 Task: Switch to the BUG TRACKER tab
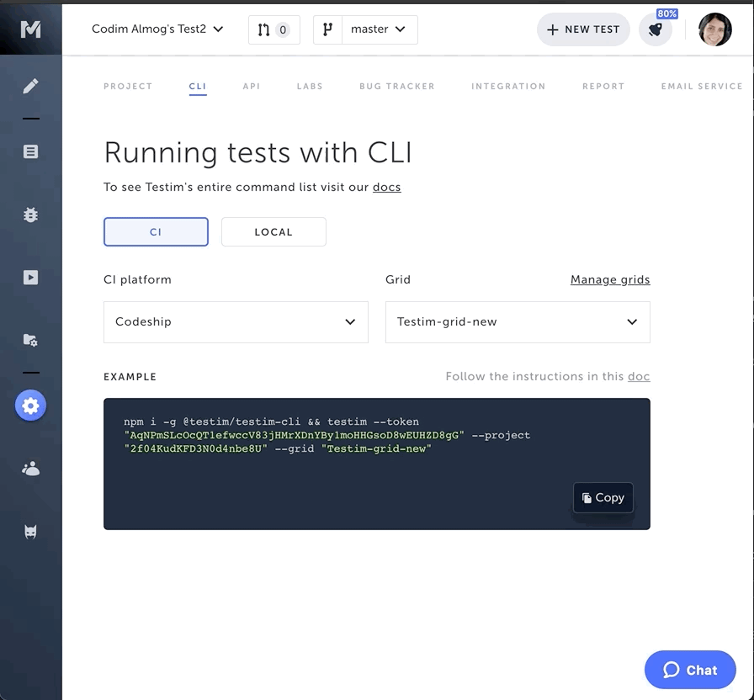(396, 87)
